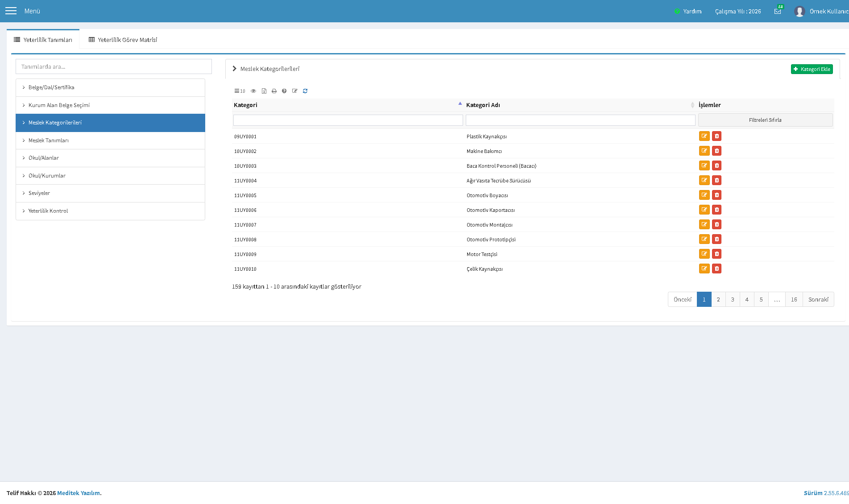
Task: Export the table to Excel
Action: click(x=264, y=91)
